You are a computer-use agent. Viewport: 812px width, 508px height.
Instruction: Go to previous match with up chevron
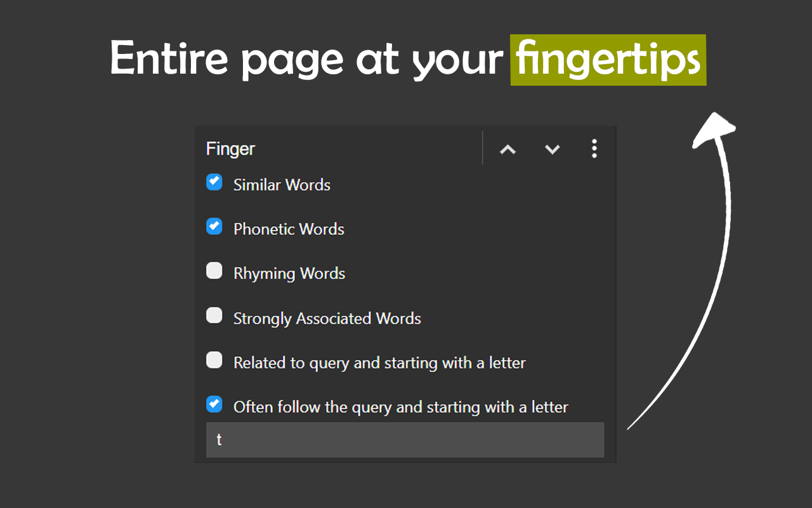[x=507, y=149]
